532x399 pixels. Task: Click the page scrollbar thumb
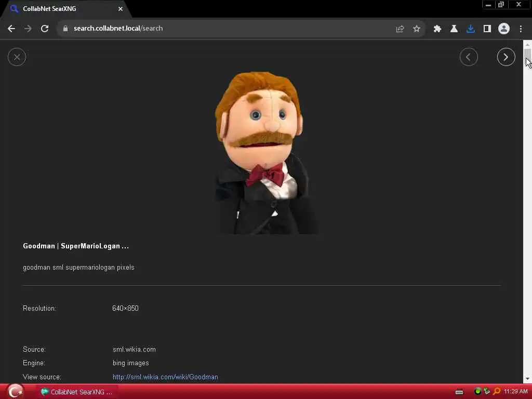527,54
